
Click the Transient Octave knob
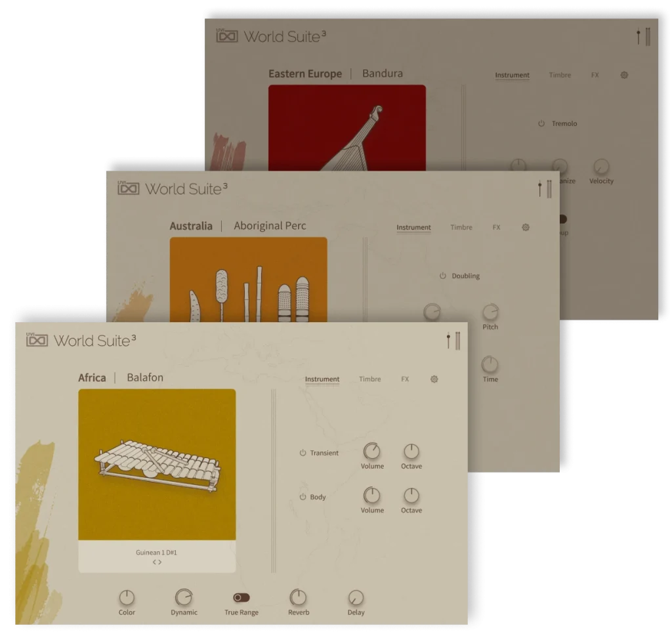coord(411,452)
